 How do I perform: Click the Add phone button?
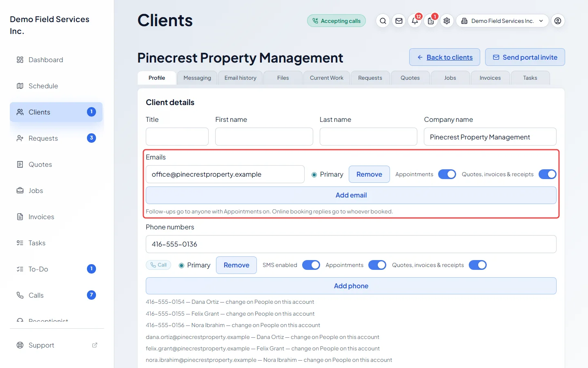click(351, 286)
